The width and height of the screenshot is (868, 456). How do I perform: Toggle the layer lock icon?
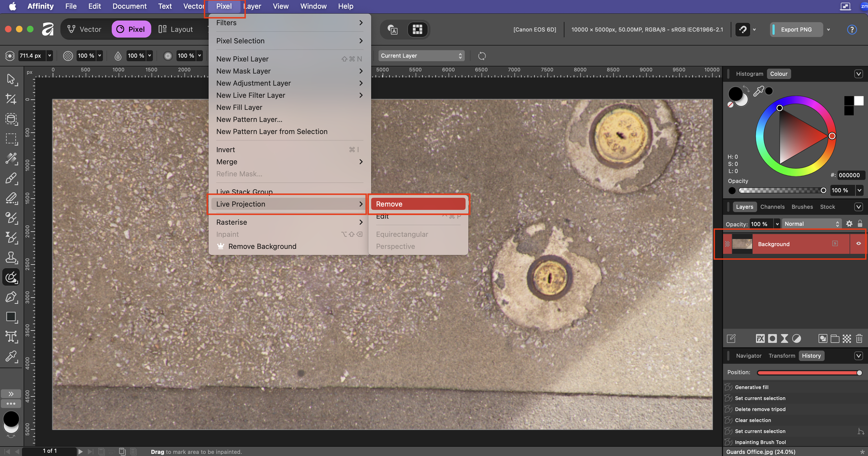(x=860, y=224)
